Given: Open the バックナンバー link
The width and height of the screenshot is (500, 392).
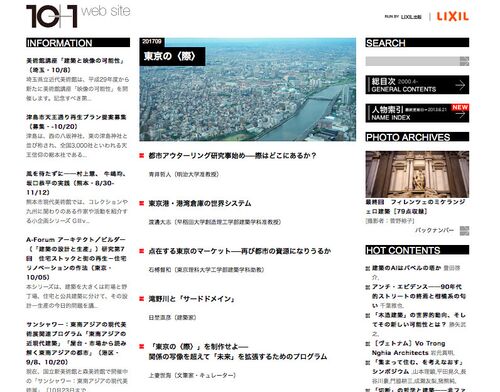Looking at the screenshot, I should tap(434, 230).
